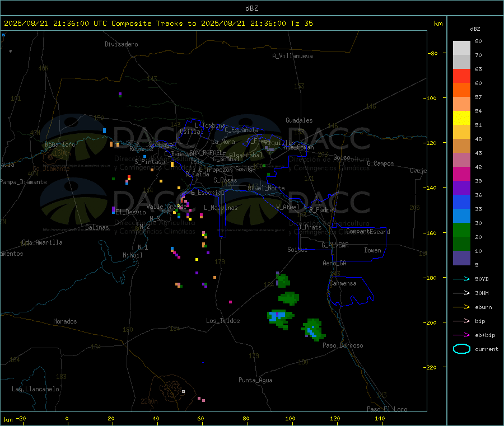Click the A_Villanueva map label
504x426 pixels.
(292, 56)
